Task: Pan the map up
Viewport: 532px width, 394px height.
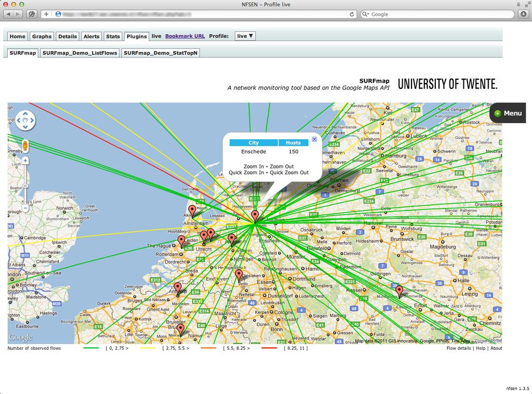Action: point(25,114)
